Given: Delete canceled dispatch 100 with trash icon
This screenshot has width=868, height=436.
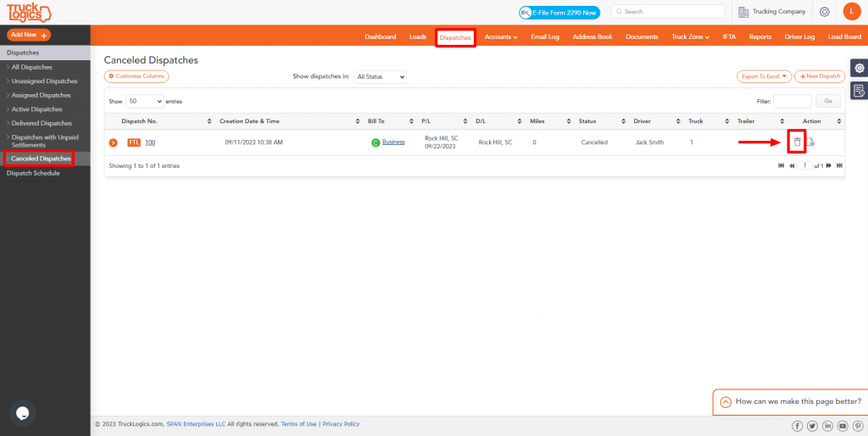Looking at the screenshot, I should coord(797,143).
